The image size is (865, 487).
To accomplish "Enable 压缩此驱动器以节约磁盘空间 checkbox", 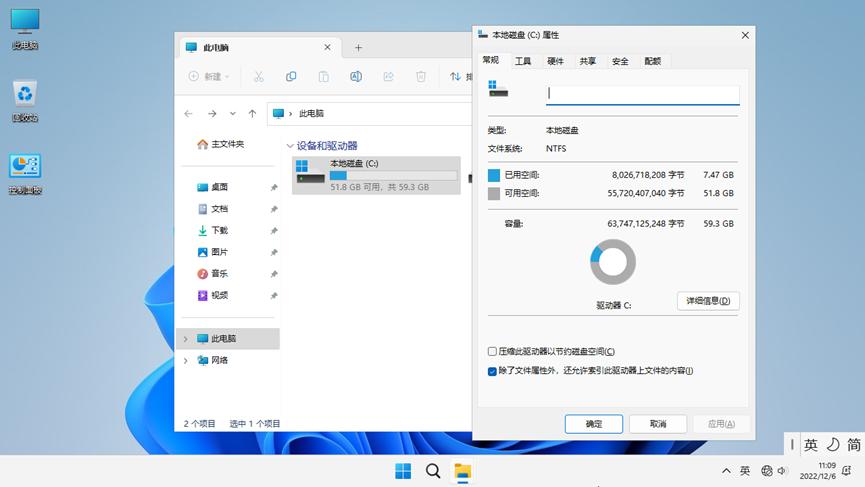I will coord(492,351).
